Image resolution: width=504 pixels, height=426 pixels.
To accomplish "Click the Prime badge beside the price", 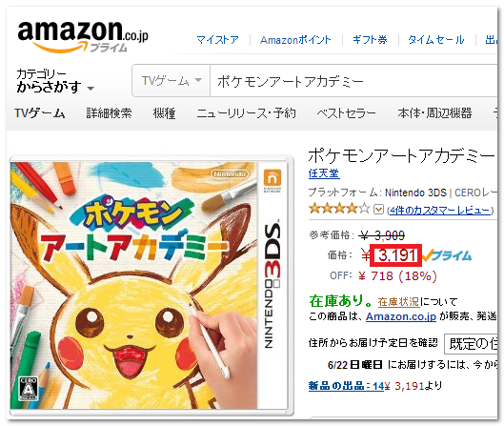I will 447,255.
